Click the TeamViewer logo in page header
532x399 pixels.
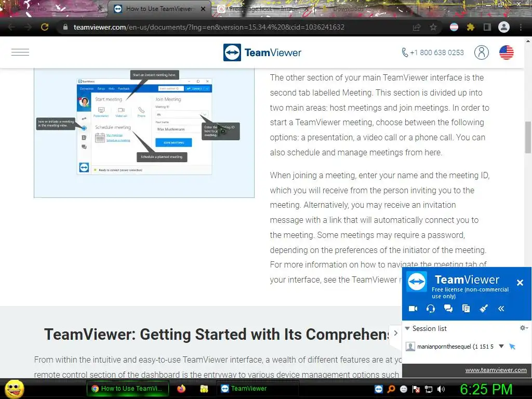(x=262, y=52)
